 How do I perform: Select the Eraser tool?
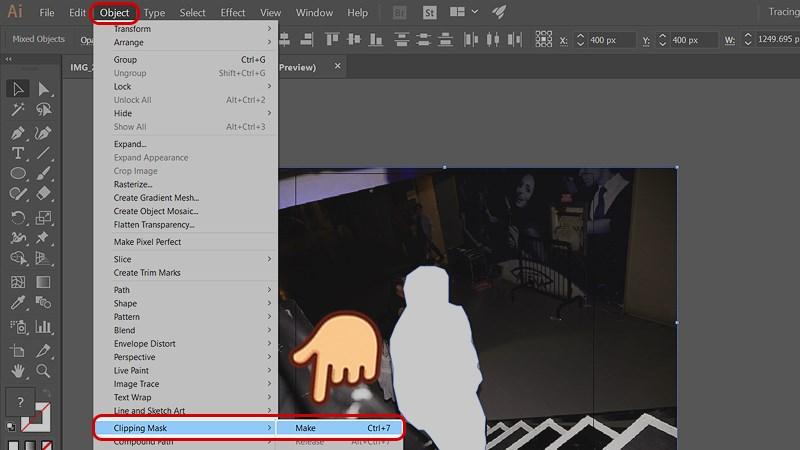point(43,193)
